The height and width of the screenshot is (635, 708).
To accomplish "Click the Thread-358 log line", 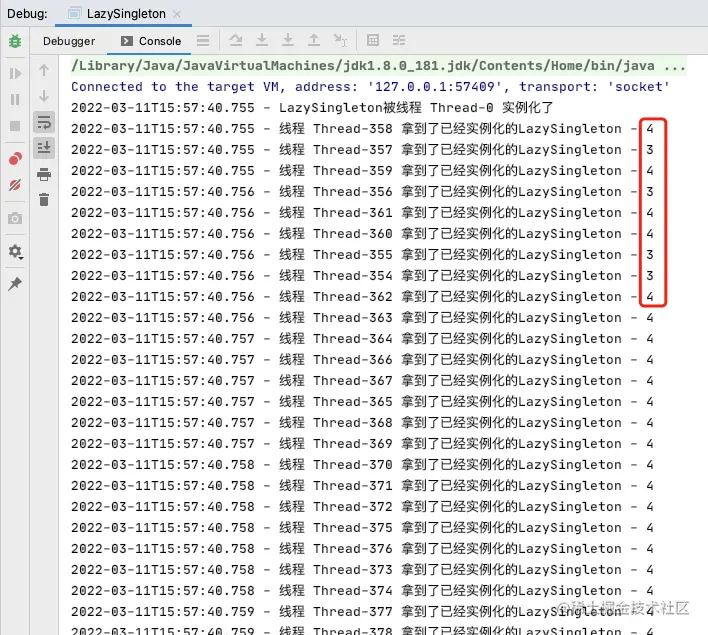I will pyautogui.click(x=363, y=129).
